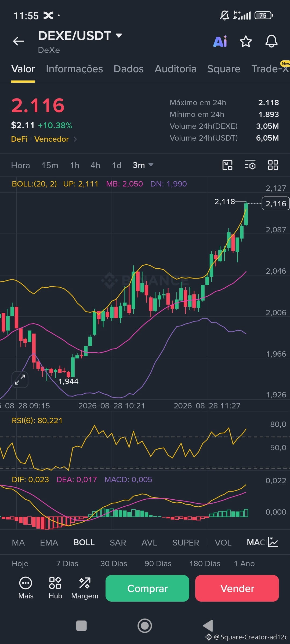The width and height of the screenshot is (290, 644).
Task: Select the 1 Ano performance range
Action: click(x=244, y=563)
